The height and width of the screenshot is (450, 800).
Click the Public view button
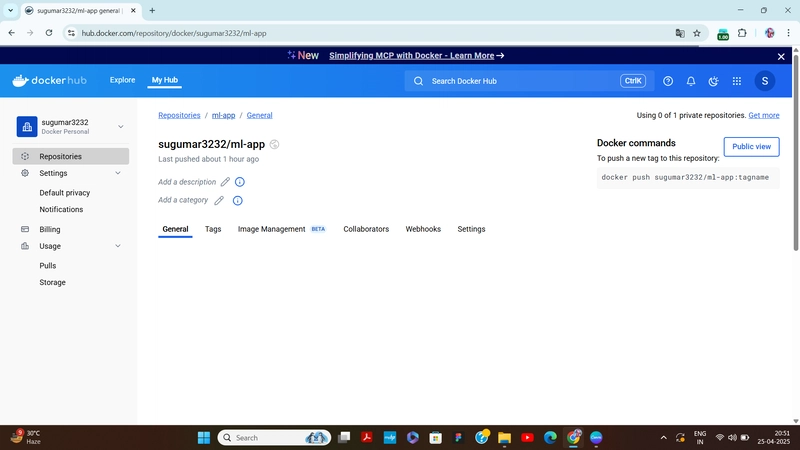tap(751, 146)
